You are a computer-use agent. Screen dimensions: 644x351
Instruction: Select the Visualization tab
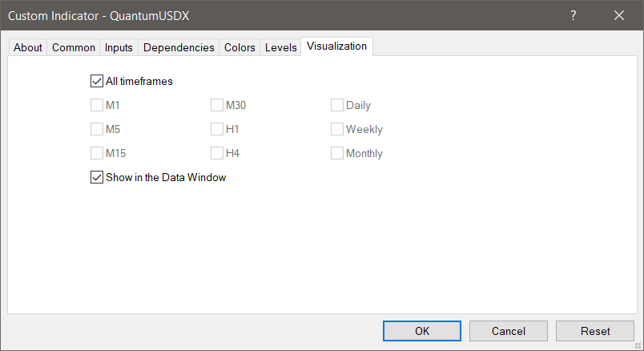336,46
